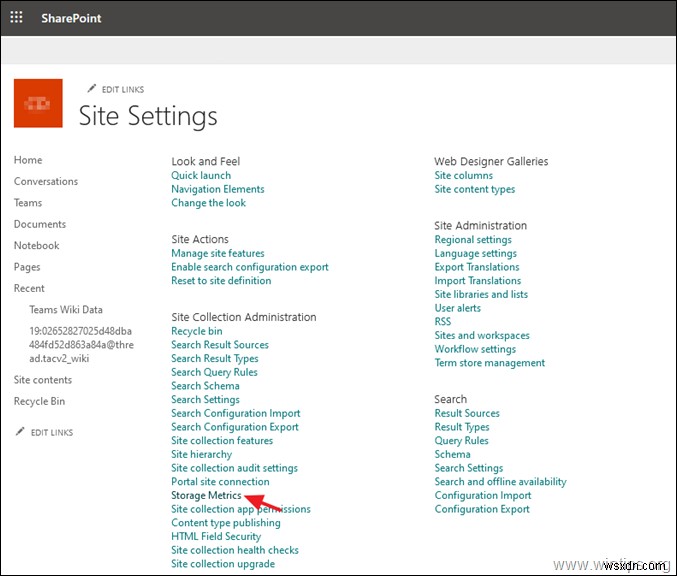The height and width of the screenshot is (576, 677).
Task: Open Search and offline availability
Action: pyautogui.click(x=501, y=482)
